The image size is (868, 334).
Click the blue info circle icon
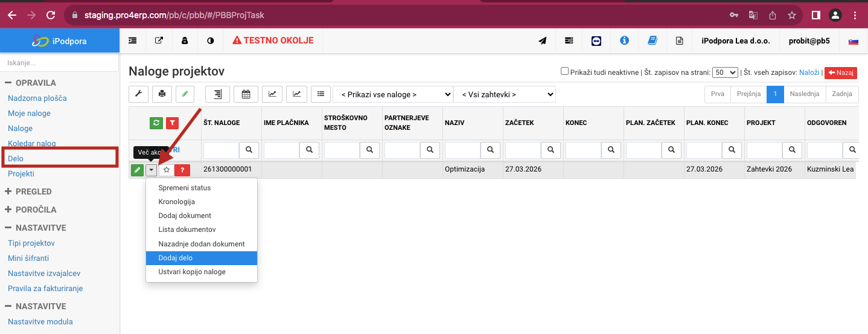625,40
